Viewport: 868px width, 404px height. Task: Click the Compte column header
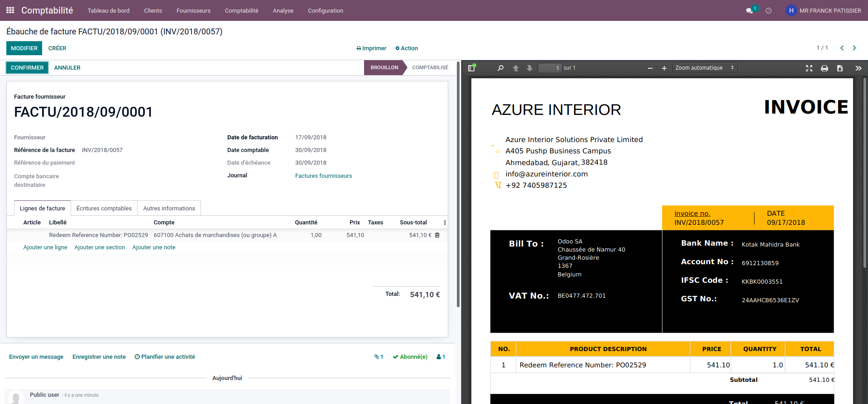164,223
